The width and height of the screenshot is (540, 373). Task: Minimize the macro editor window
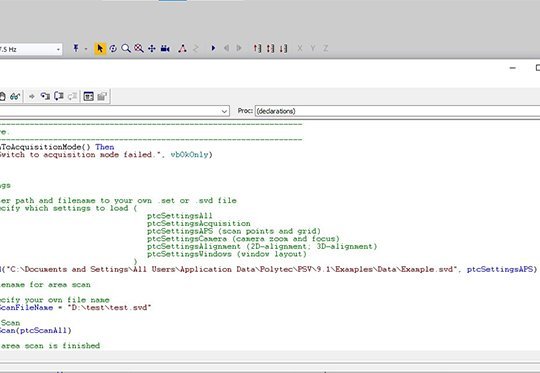coord(512,68)
